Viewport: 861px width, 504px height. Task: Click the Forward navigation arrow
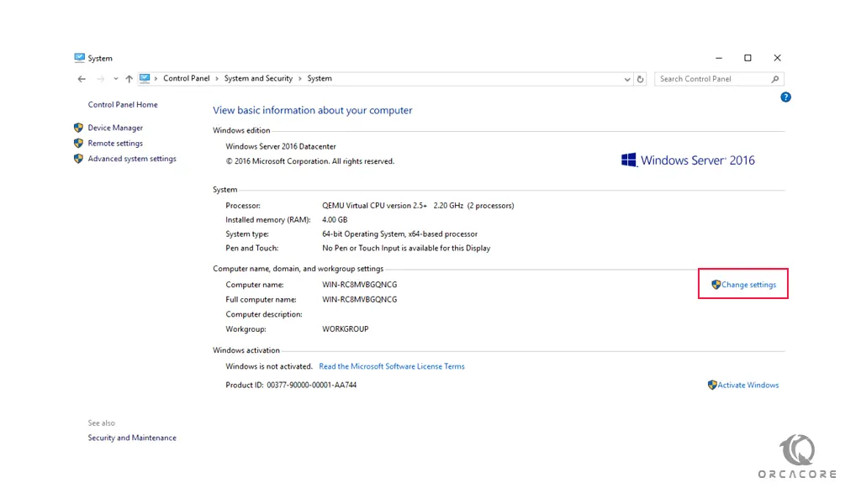(101, 79)
